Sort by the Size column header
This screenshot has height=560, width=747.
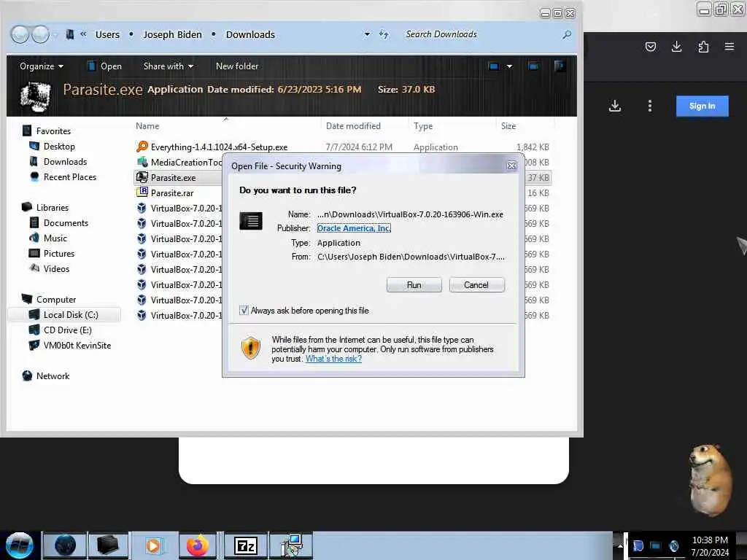508,125
